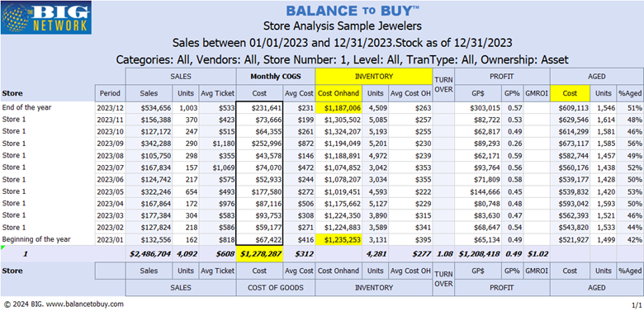This screenshot has height=311, width=644.
Task: Click the top %Aged column header
Action: pyautogui.click(x=630, y=93)
